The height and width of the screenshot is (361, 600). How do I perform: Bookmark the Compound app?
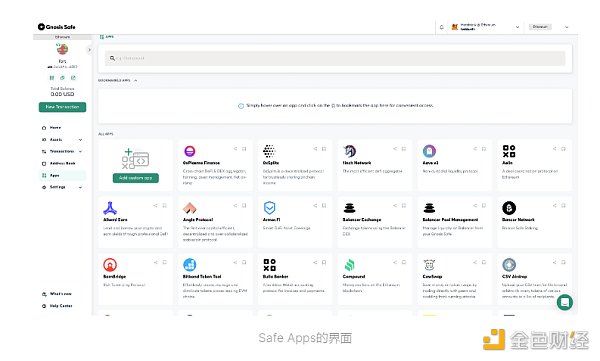404,262
